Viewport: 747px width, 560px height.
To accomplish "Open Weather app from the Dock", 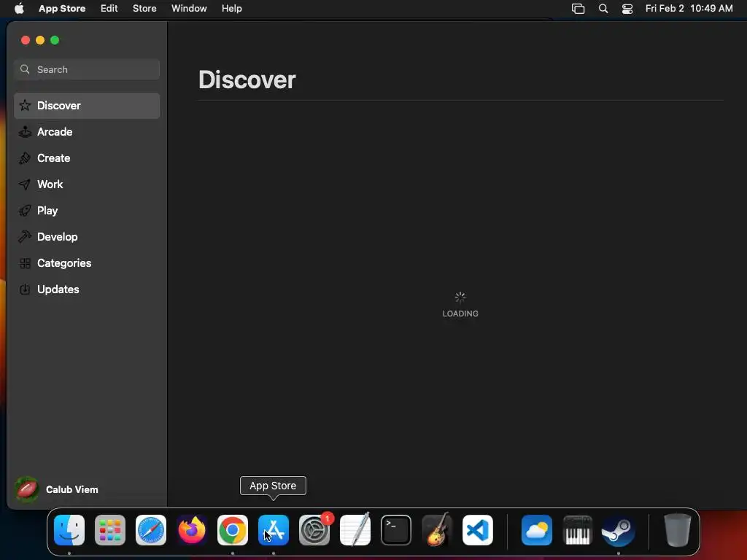I will (537, 530).
